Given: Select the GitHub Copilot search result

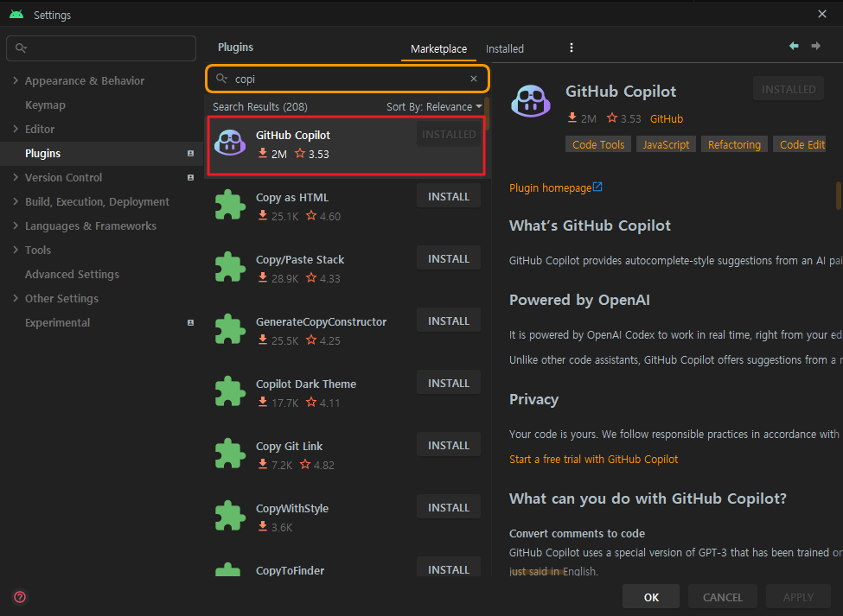Looking at the screenshot, I should click(x=347, y=145).
